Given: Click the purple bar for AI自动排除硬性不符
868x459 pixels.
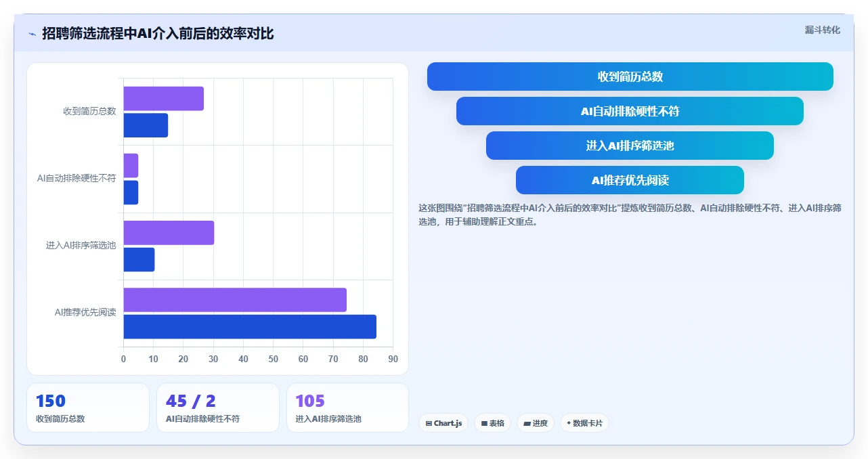Looking at the screenshot, I should (x=131, y=166).
